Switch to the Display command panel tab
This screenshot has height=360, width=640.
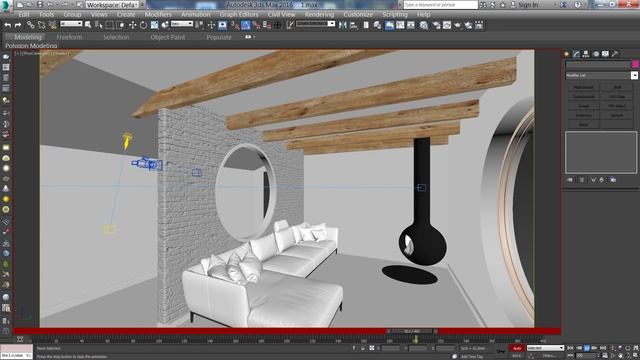pyautogui.click(x=605, y=54)
